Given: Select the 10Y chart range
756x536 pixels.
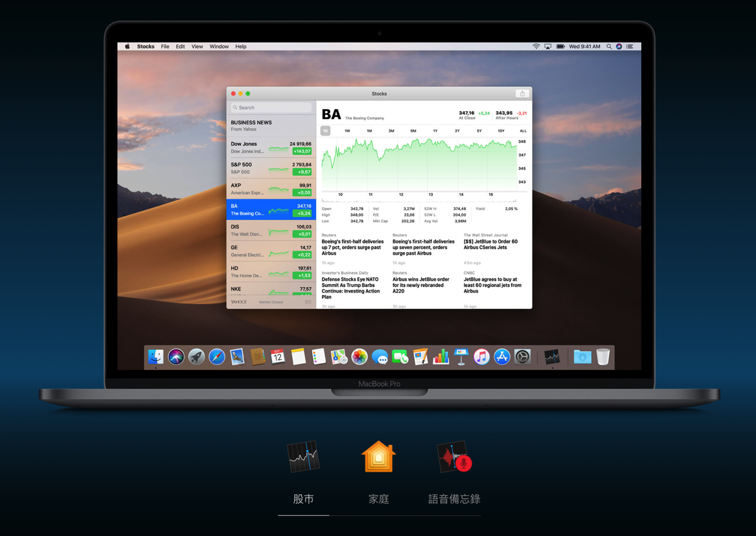Looking at the screenshot, I should [x=501, y=131].
